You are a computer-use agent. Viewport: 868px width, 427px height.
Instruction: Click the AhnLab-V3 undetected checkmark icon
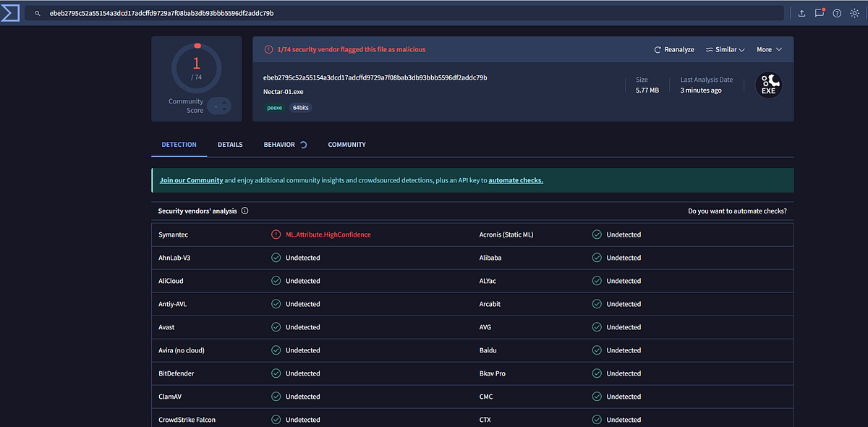[276, 258]
